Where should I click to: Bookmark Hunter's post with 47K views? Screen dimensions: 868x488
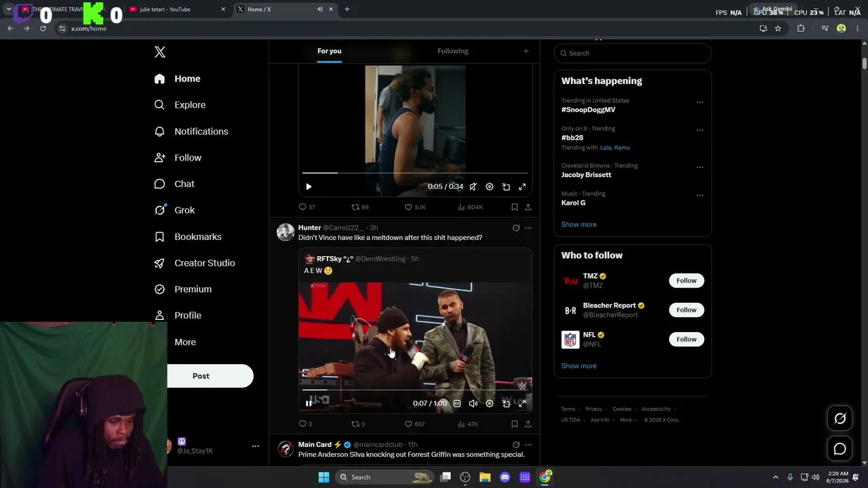[514, 424]
